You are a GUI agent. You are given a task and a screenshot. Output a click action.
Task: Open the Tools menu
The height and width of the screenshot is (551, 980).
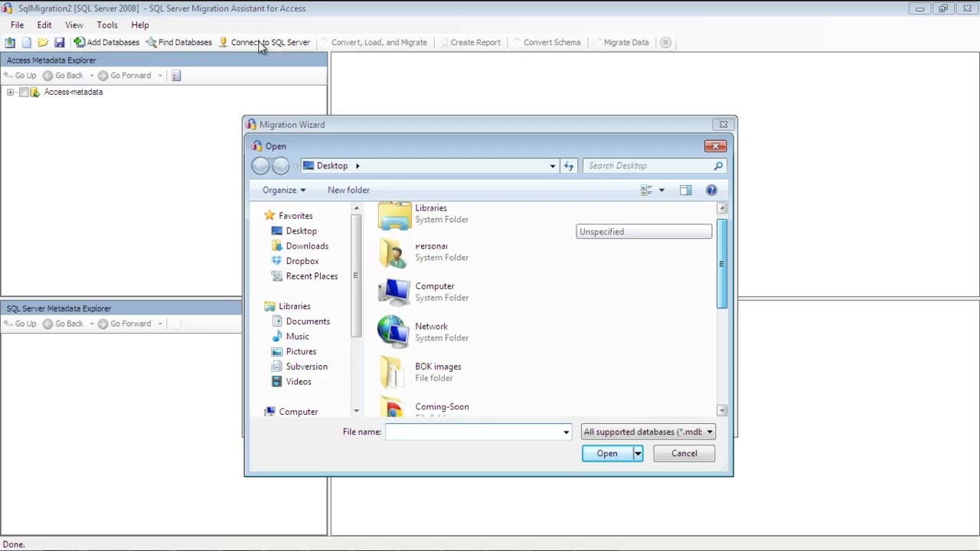(107, 24)
